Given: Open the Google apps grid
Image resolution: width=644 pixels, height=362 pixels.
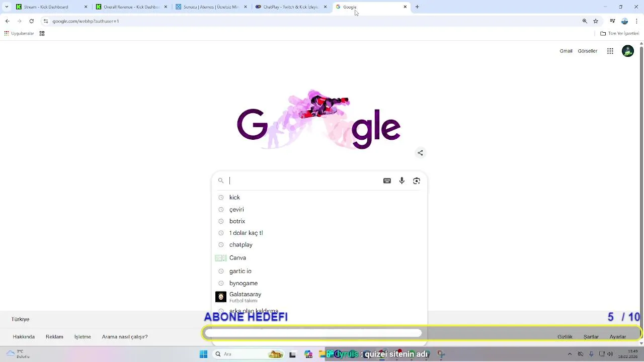Looking at the screenshot, I should tap(610, 51).
